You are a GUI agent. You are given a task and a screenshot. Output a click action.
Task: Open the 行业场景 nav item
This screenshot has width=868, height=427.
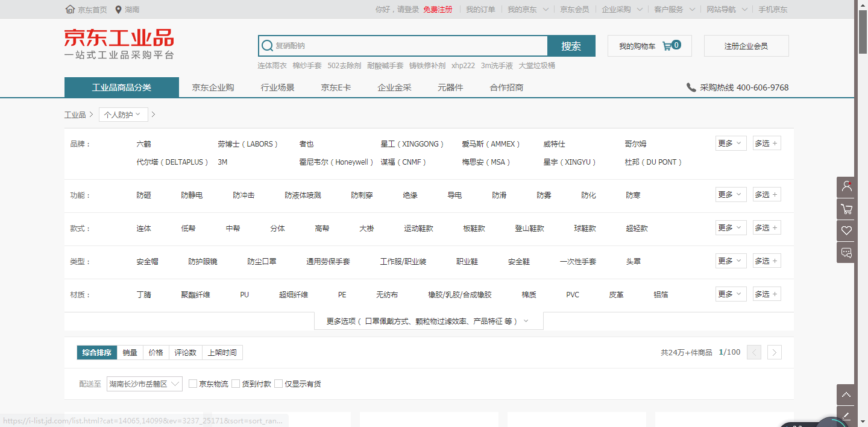278,87
